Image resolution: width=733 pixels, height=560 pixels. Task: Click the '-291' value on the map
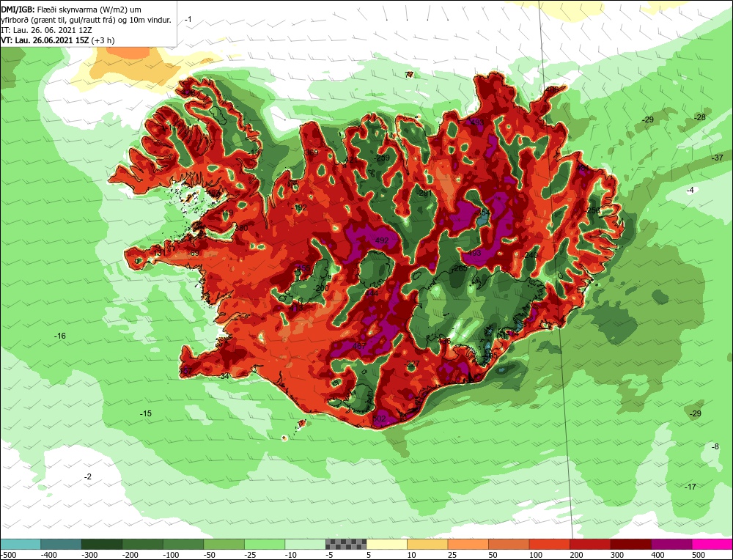[x=424, y=193]
